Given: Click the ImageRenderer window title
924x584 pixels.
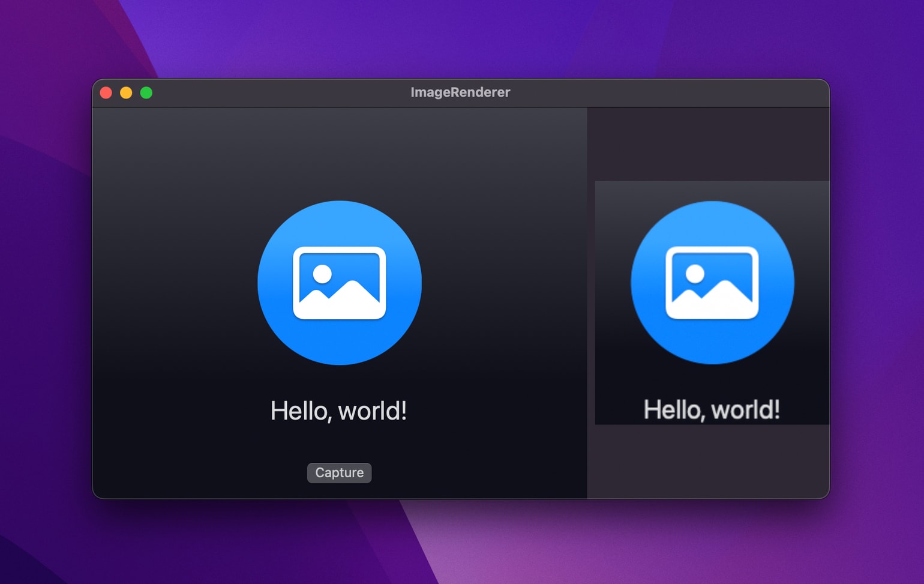Looking at the screenshot, I should pyautogui.click(x=460, y=92).
